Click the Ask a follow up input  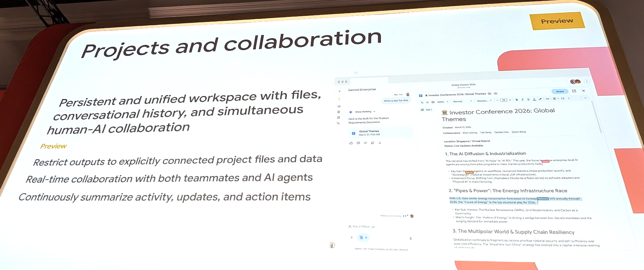[x=364, y=226]
